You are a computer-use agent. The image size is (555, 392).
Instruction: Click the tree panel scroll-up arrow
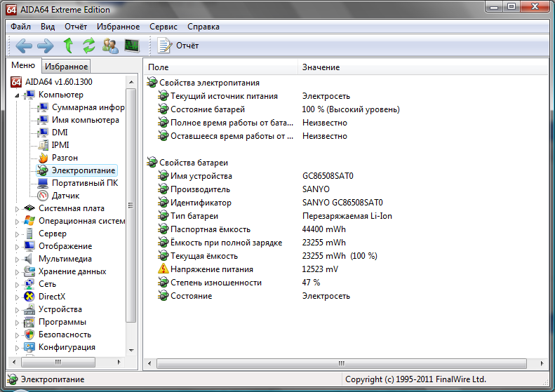pyautogui.click(x=131, y=82)
